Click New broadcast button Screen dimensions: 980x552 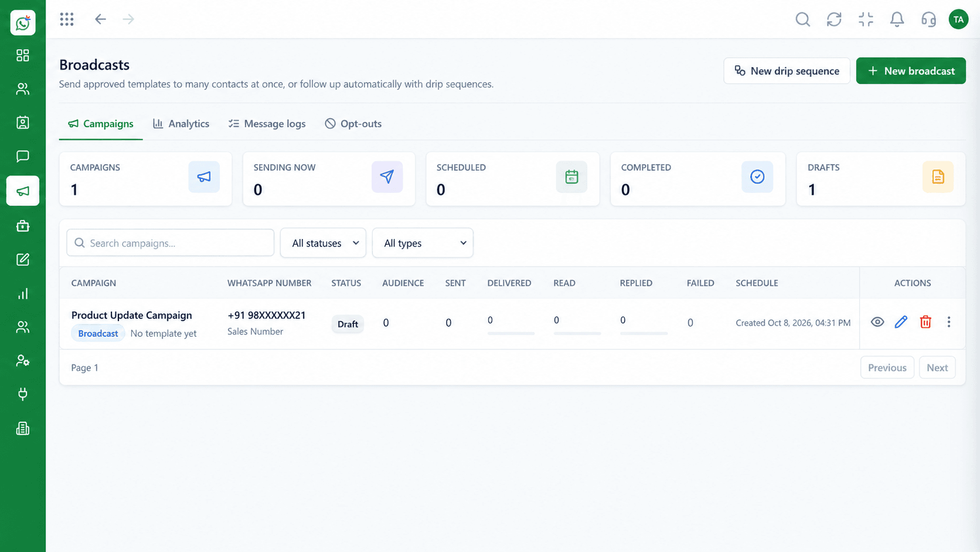click(x=911, y=71)
